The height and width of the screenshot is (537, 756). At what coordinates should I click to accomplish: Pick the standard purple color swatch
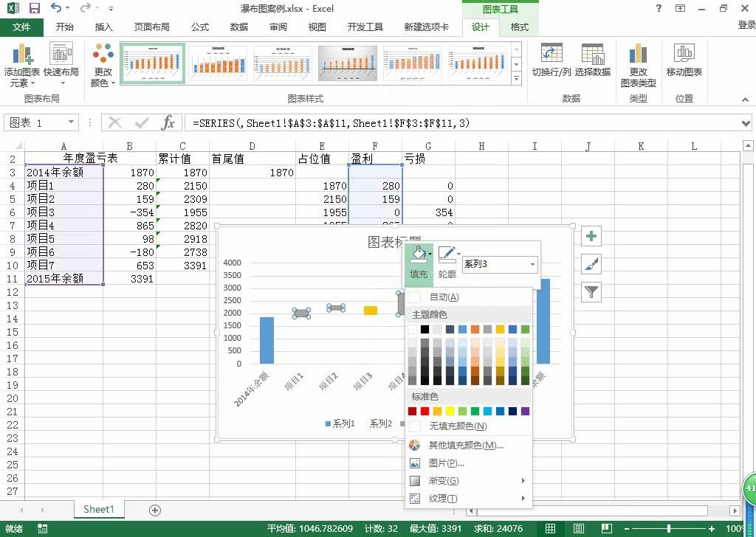[x=525, y=411]
